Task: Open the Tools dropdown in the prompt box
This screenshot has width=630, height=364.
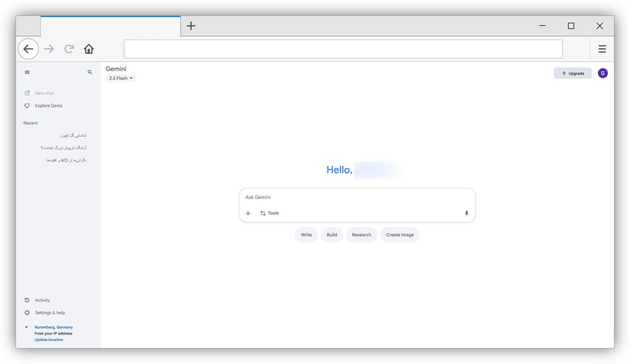Action: [269, 213]
